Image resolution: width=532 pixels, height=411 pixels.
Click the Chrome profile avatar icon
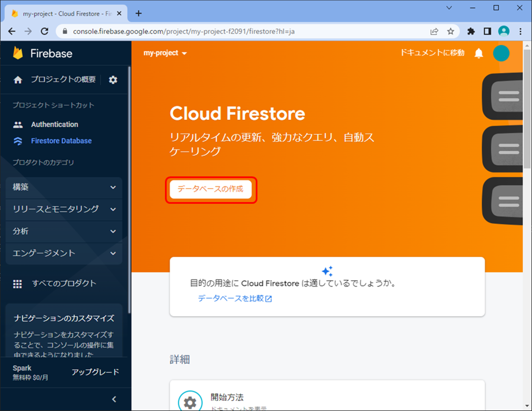[x=504, y=31]
